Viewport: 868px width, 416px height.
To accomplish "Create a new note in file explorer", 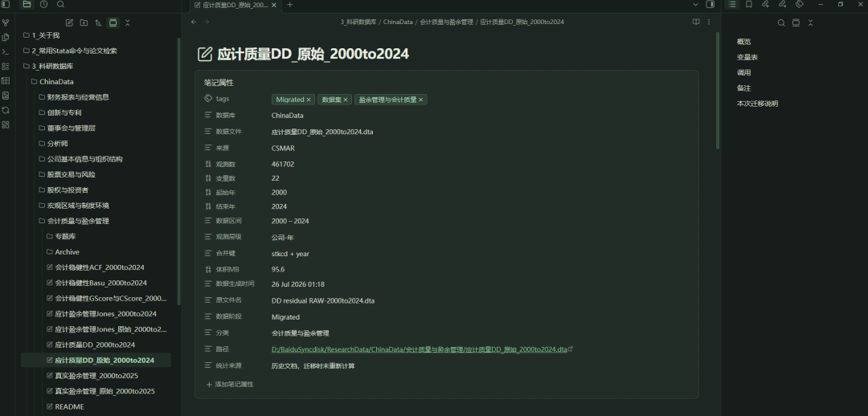I will click(69, 22).
